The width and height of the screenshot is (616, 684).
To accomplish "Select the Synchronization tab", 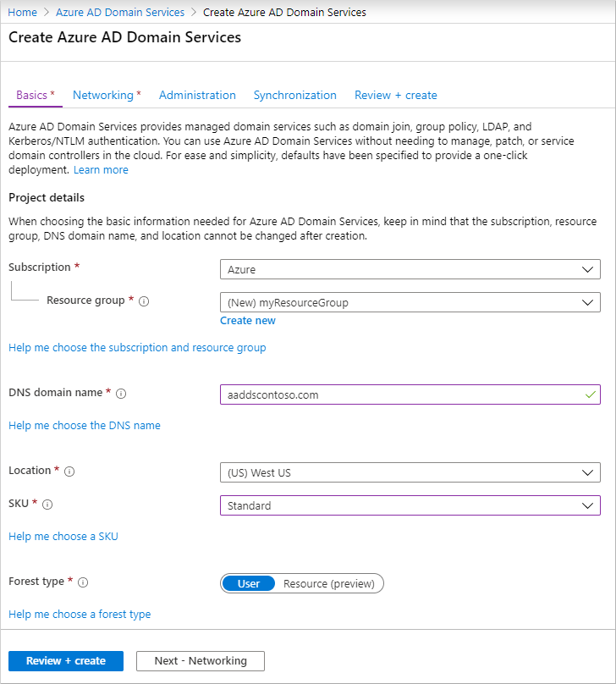I will (x=295, y=95).
